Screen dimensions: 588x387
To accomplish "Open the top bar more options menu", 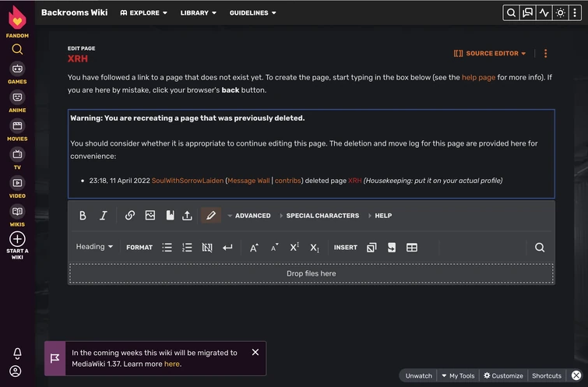I will [x=575, y=12].
